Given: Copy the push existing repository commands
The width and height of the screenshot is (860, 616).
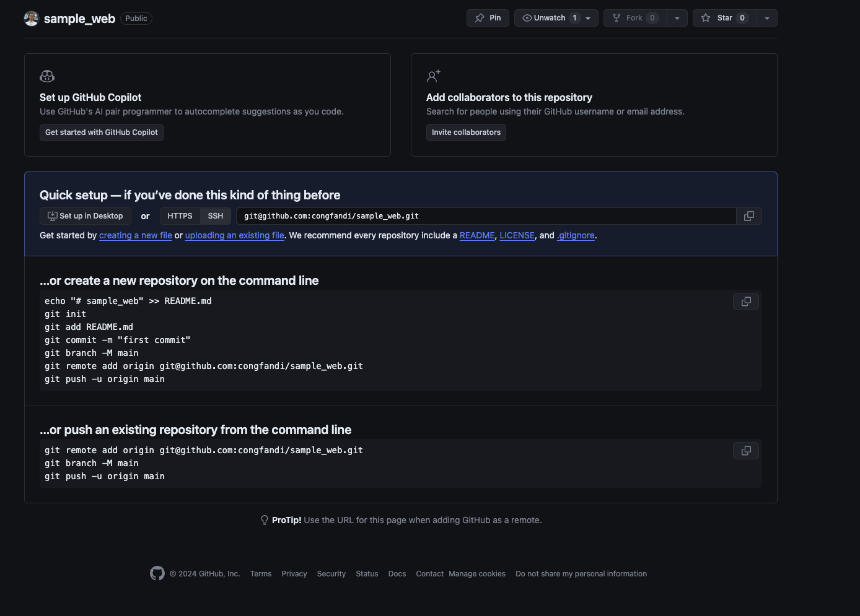Looking at the screenshot, I should point(746,451).
